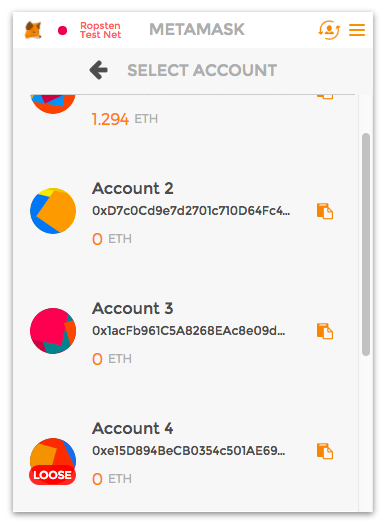Click Account 2 blue-orange identicon
The height and width of the screenshot is (529, 388).
pos(53,211)
